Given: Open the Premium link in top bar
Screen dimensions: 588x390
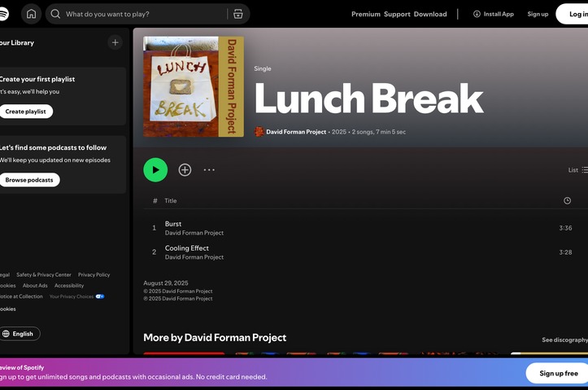Looking at the screenshot, I should point(366,15).
